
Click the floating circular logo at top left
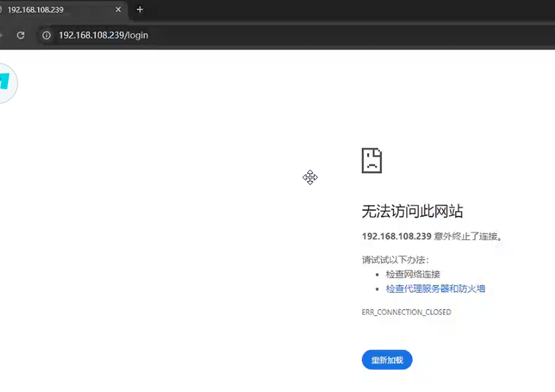5,83
